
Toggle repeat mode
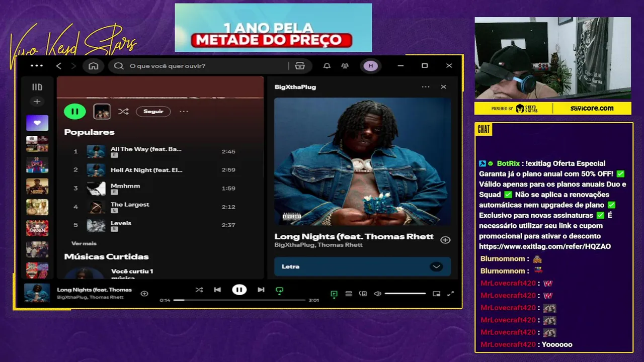[279, 290]
